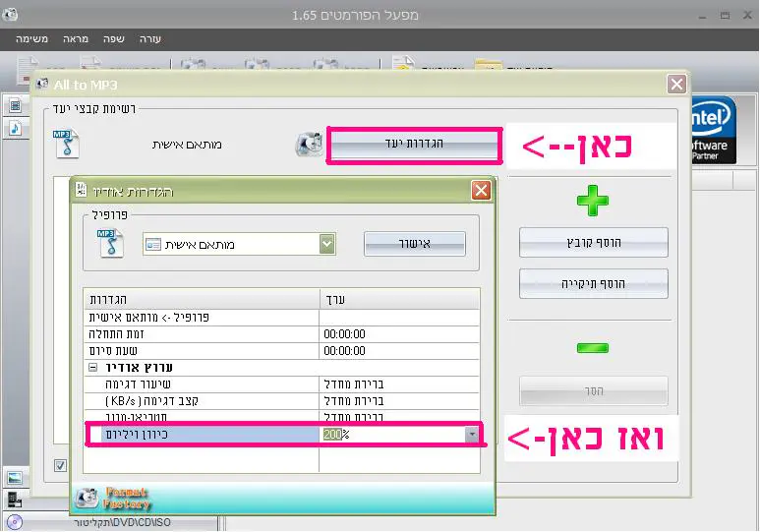Click the disc icon next to DVD\CD\ISO

point(14,522)
